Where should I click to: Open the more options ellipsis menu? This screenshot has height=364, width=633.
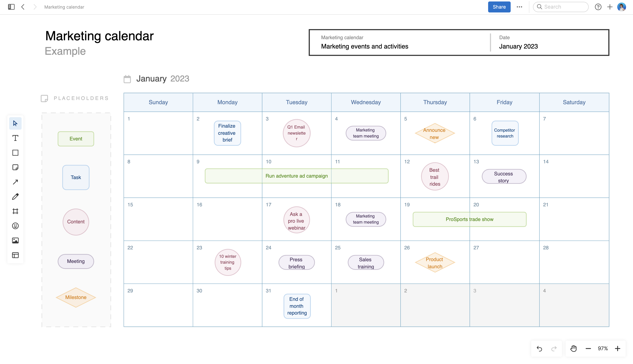519,7
